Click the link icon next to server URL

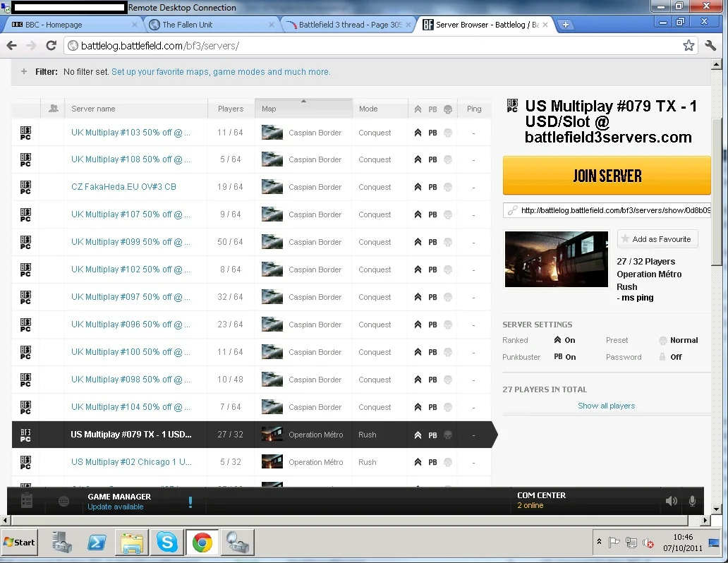tap(512, 210)
